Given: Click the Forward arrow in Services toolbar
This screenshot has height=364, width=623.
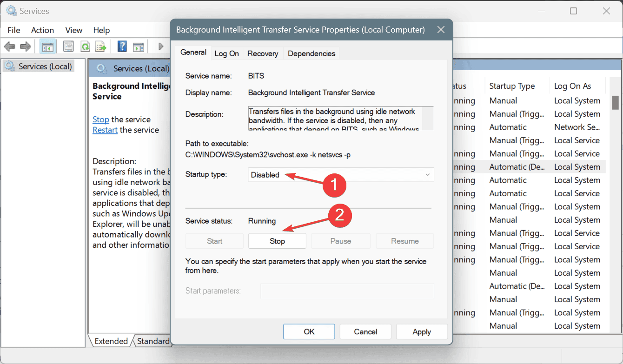Looking at the screenshot, I should [x=26, y=46].
